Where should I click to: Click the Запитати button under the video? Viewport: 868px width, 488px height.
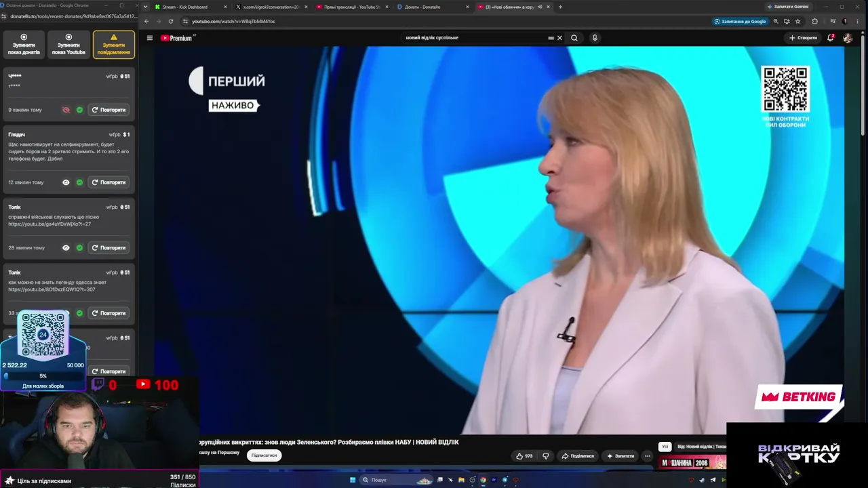(x=620, y=456)
